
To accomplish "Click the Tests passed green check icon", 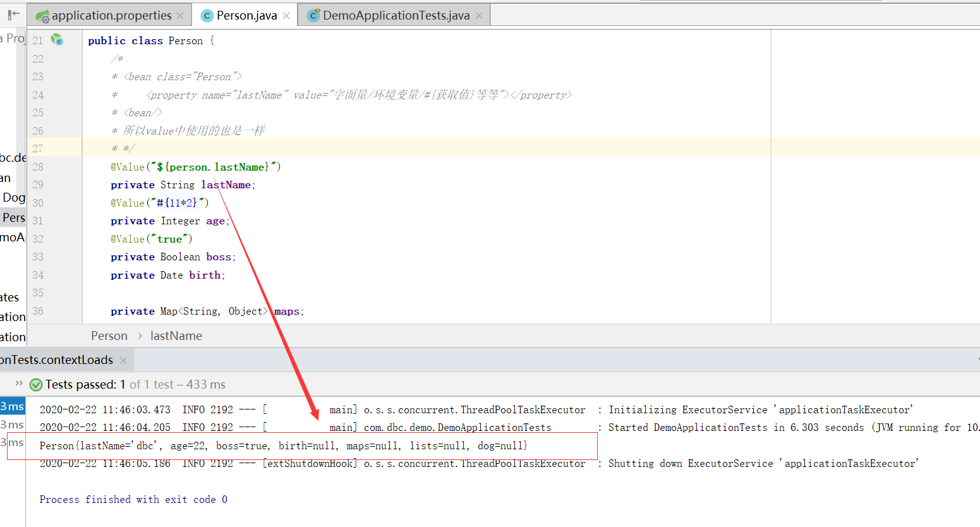I will pos(36,384).
